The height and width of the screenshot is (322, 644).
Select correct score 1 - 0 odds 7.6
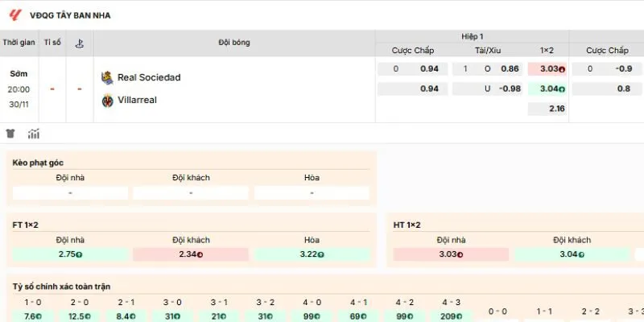tap(33, 316)
